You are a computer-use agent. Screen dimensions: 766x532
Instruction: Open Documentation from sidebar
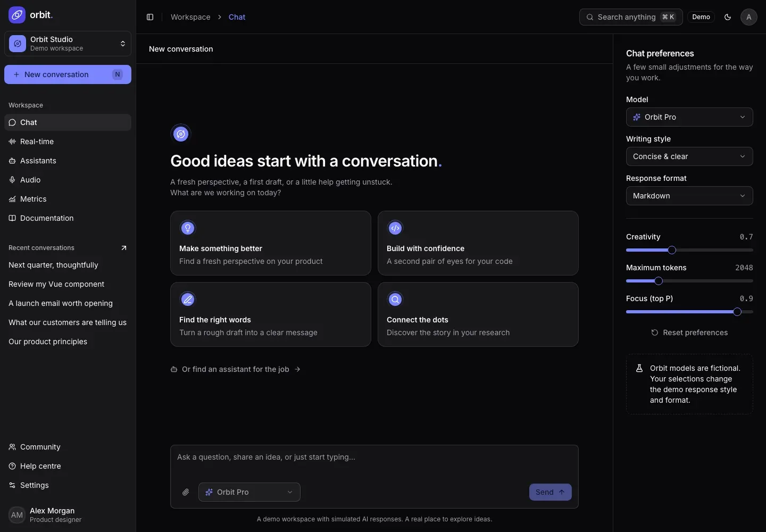click(68, 218)
